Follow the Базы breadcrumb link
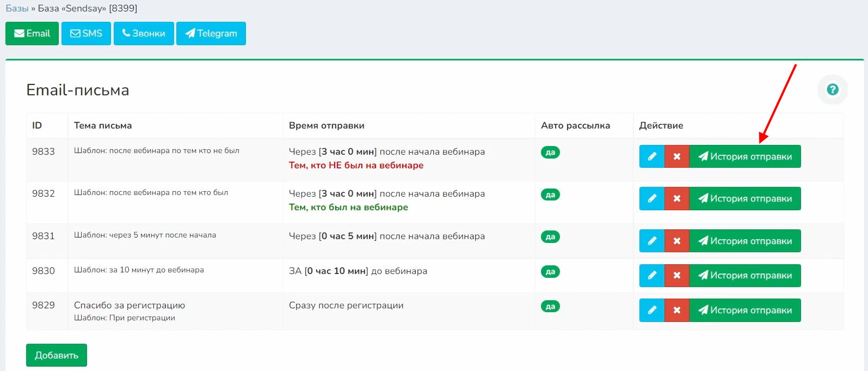 coord(17,8)
